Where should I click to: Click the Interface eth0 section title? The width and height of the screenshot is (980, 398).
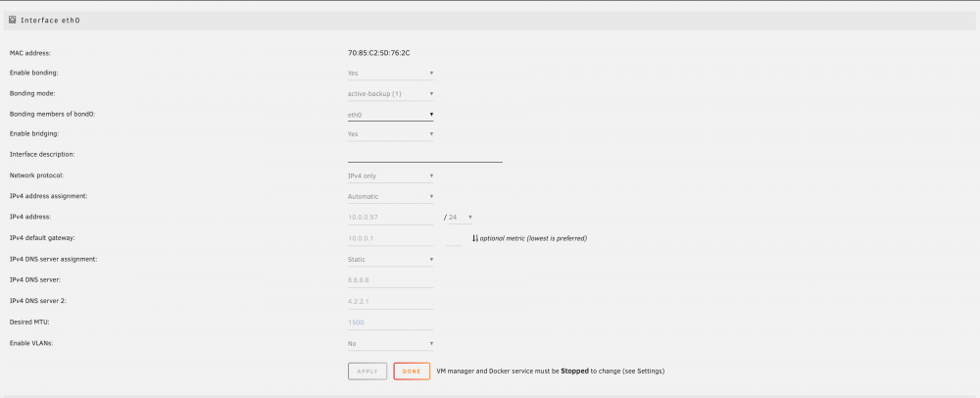pos(50,20)
